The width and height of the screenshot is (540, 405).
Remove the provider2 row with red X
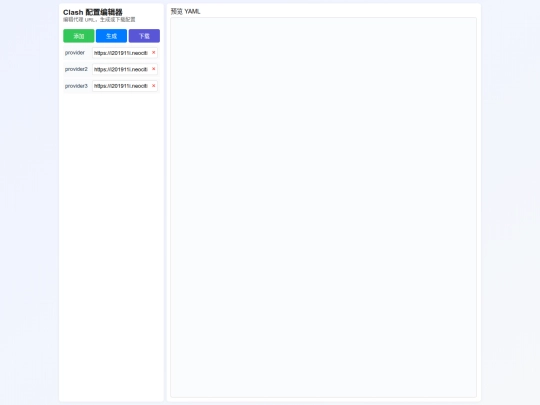154,69
